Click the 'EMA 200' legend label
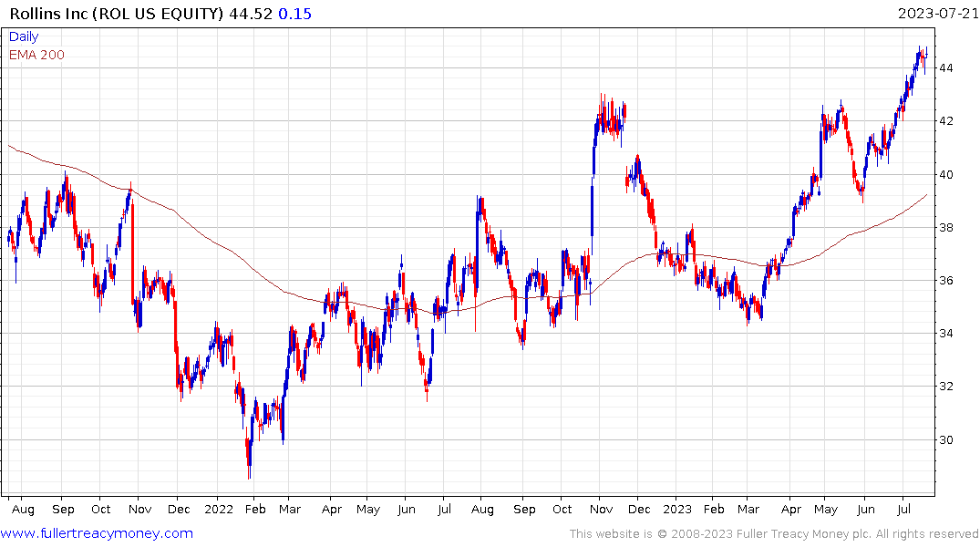The width and height of the screenshot is (980, 547). 36,55
